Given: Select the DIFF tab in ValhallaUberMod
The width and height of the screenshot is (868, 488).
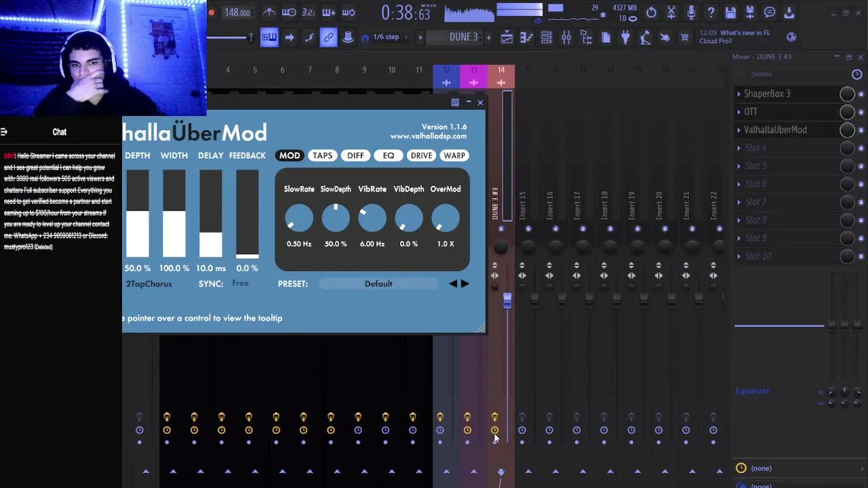Looking at the screenshot, I should pyautogui.click(x=355, y=156).
